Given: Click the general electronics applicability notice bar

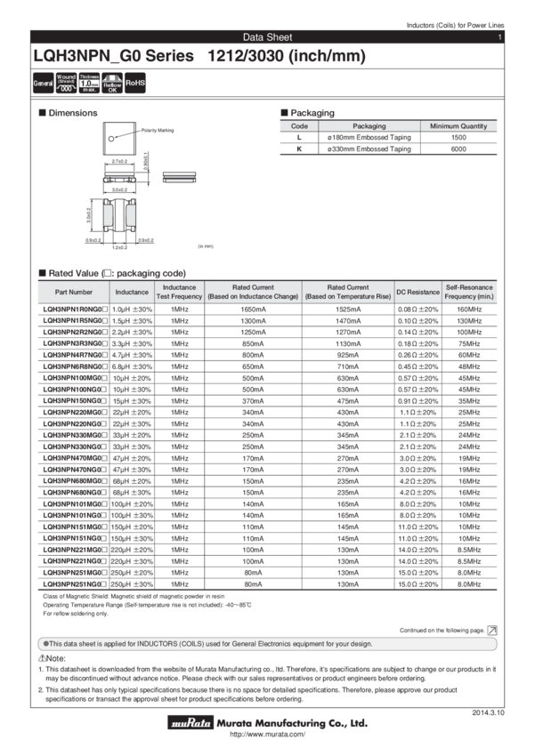Looking at the screenshot, I should point(267,644).
